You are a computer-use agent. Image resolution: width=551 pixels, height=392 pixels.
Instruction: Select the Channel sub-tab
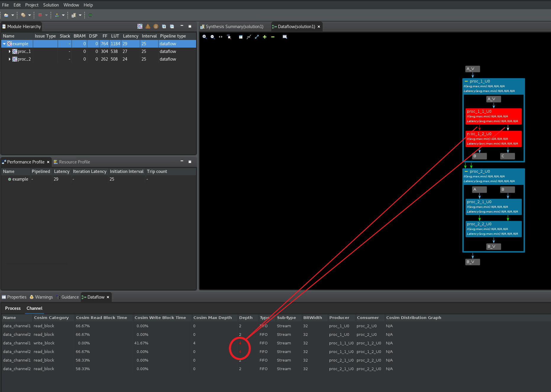[x=35, y=308]
